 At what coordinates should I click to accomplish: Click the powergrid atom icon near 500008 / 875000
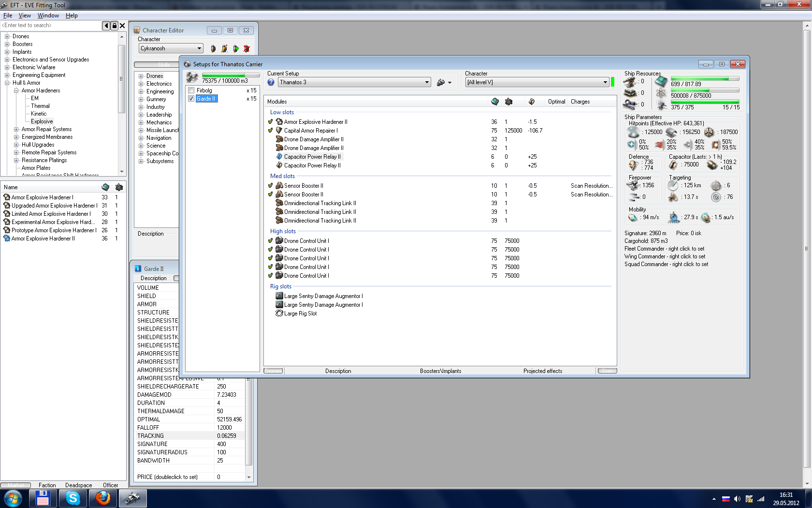661,93
